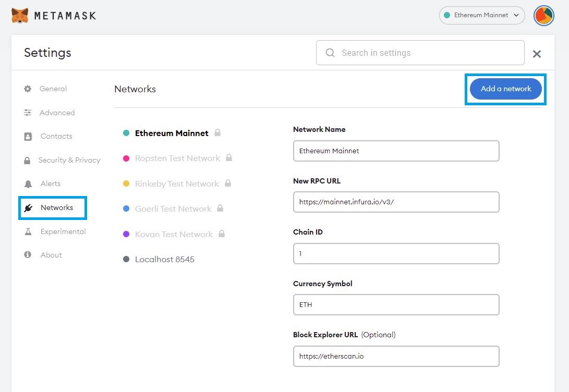
Task: Expand the Ethereum Mainnet network dropdown
Action: pyautogui.click(x=481, y=16)
